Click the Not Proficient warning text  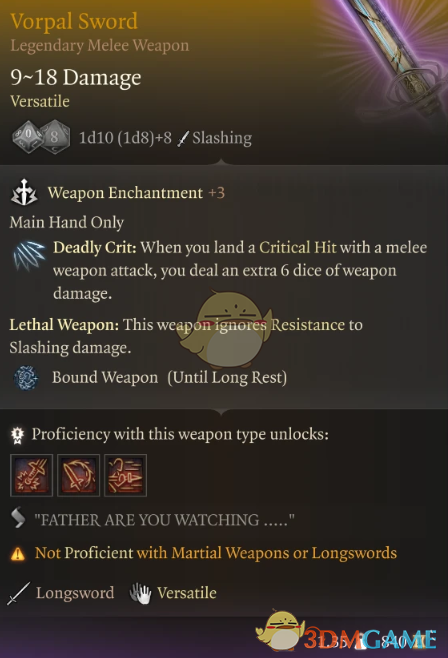pyautogui.click(x=216, y=553)
